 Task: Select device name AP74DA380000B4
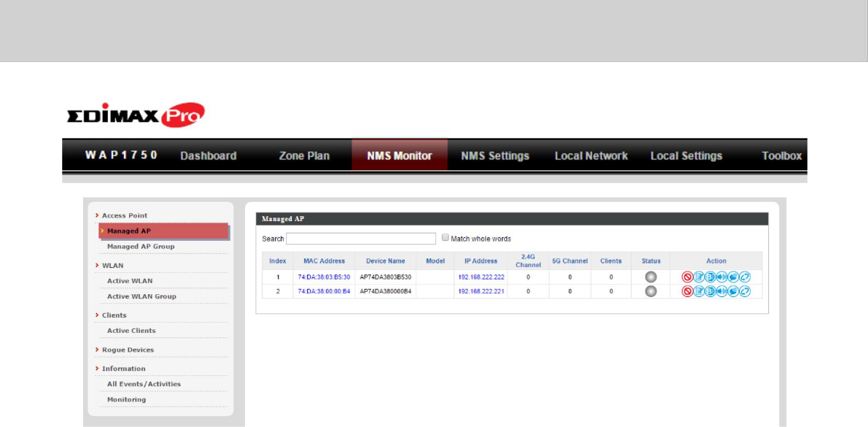[x=385, y=291]
